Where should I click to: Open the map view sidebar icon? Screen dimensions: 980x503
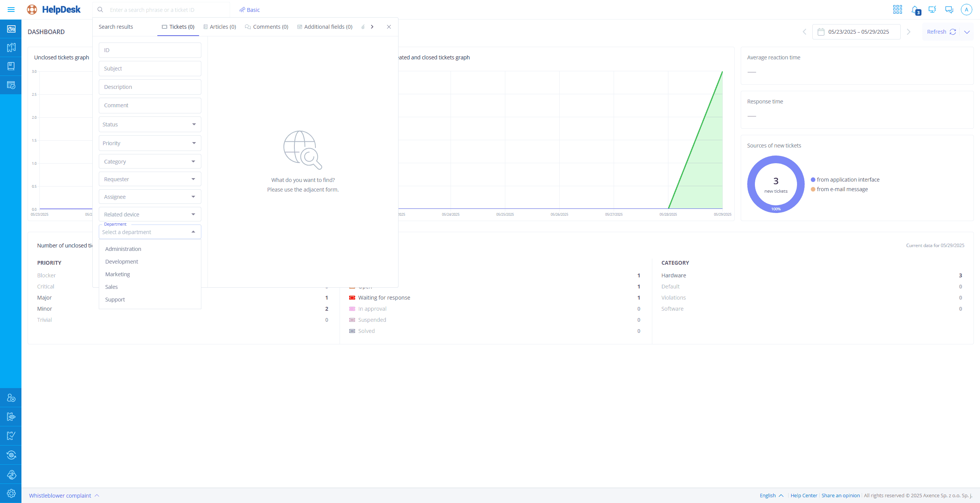pyautogui.click(x=11, y=48)
